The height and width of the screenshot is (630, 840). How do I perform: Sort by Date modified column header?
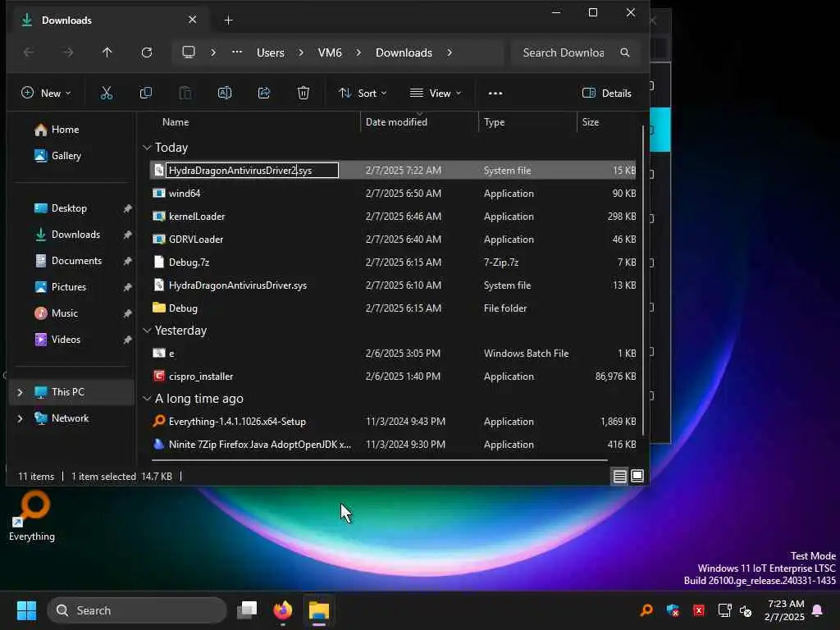[x=396, y=122]
